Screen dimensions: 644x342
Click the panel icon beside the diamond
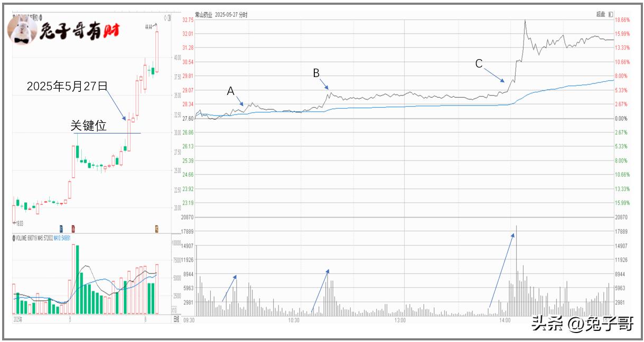click(x=170, y=18)
